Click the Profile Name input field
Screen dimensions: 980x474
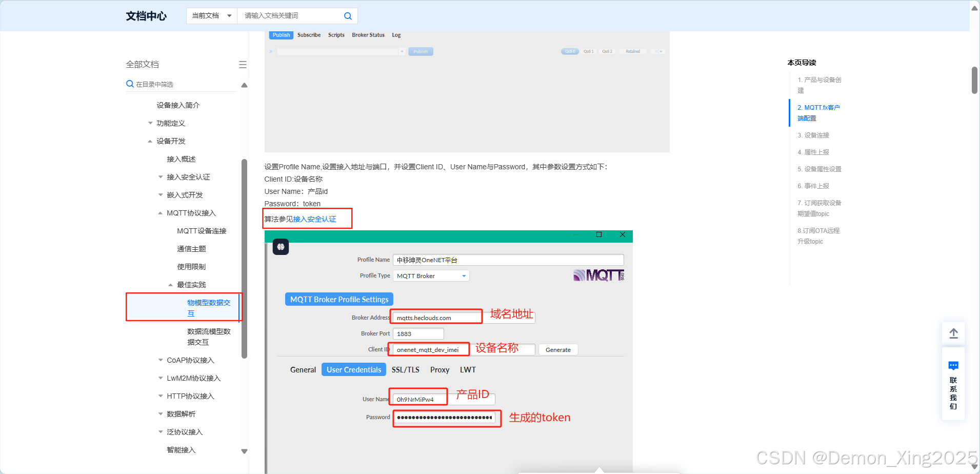(x=508, y=260)
